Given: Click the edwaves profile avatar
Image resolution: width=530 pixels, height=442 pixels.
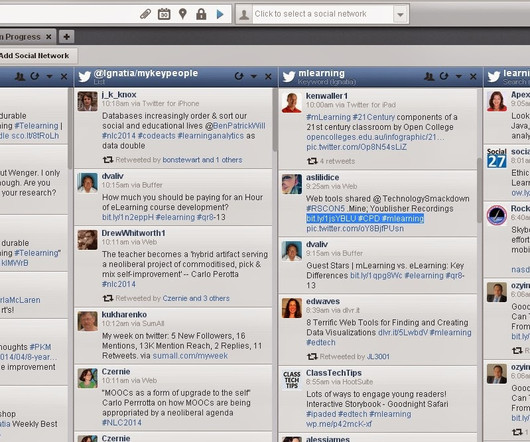Looking at the screenshot, I should pyautogui.click(x=292, y=308).
